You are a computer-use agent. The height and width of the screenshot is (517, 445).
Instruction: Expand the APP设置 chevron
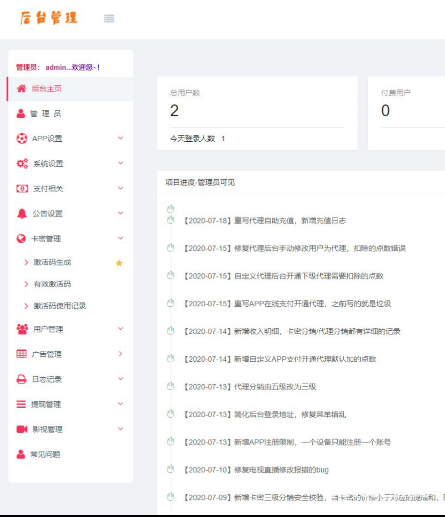(x=121, y=138)
